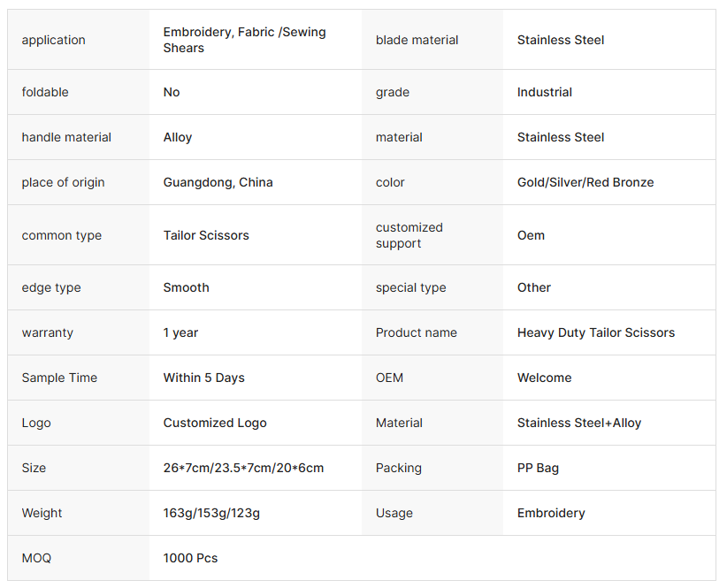Image resolution: width=727 pixels, height=588 pixels.
Task: Click the 'Tailor Scissors' common type value
Action: point(206,235)
